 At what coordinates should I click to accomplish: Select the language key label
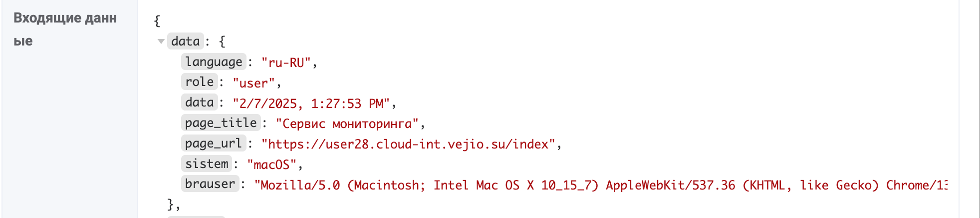pyautogui.click(x=214, y=62)
